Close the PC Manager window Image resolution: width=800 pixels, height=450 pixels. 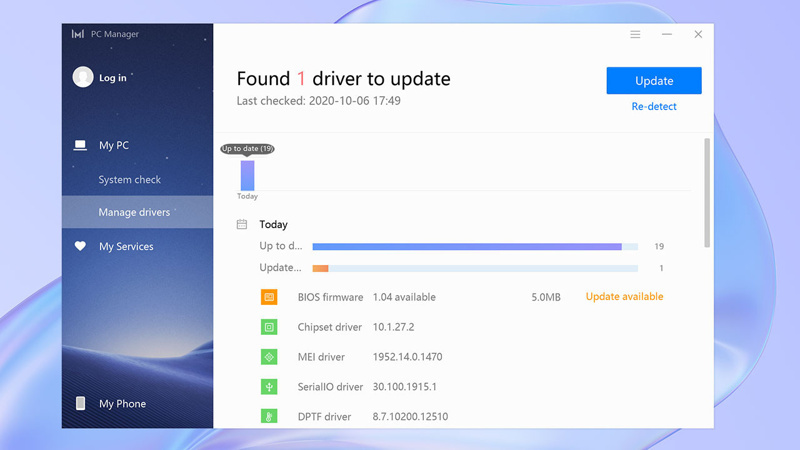698,34
